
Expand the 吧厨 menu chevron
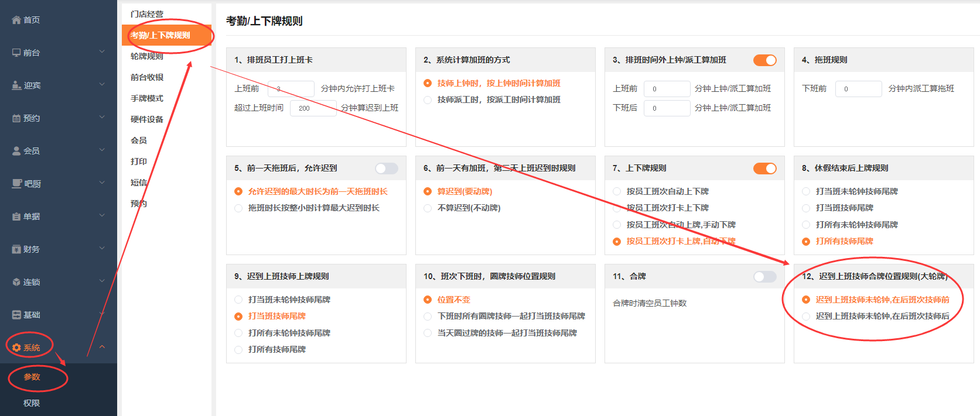[x=102, y=183]
